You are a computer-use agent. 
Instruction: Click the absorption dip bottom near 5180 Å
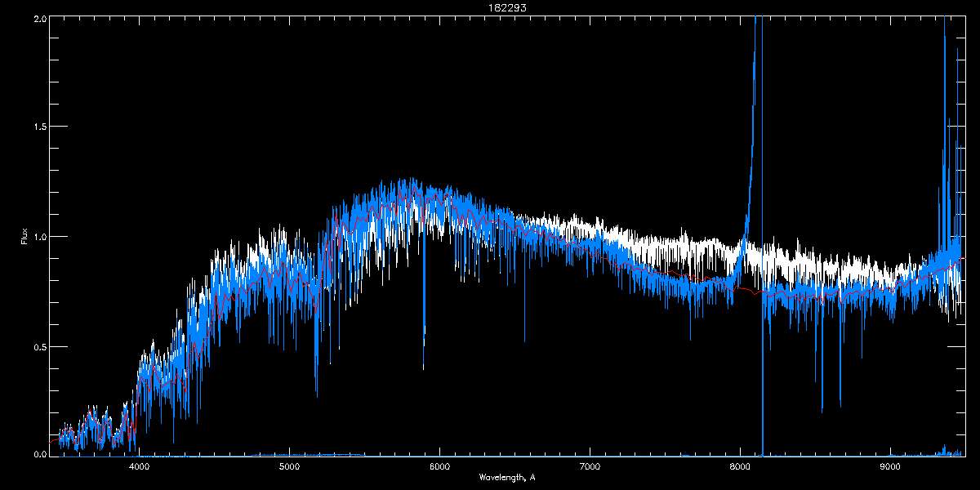pyautogui.click(x=316, y=390)
